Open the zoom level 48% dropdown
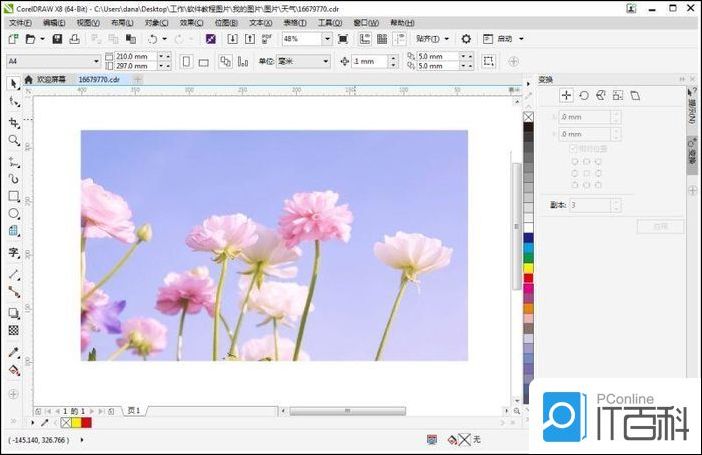The height and width of the screenshot is (455, 702). 327,39
